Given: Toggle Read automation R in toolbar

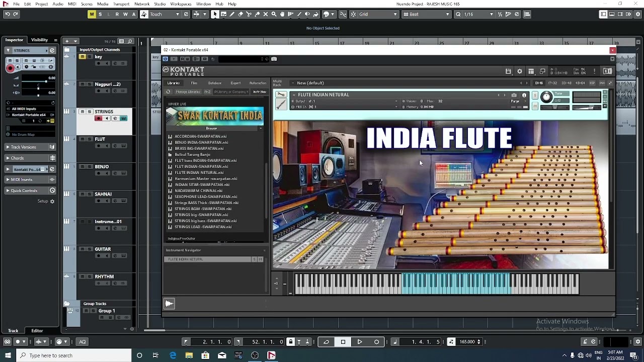Looking at the screenshot, I should pyautogui.click(x=117, y=14).
